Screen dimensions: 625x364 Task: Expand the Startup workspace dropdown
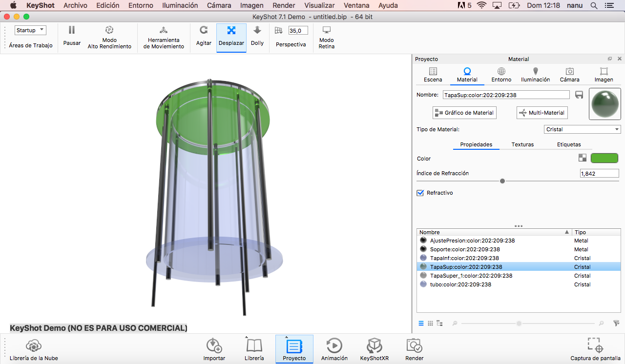[30, 30]
